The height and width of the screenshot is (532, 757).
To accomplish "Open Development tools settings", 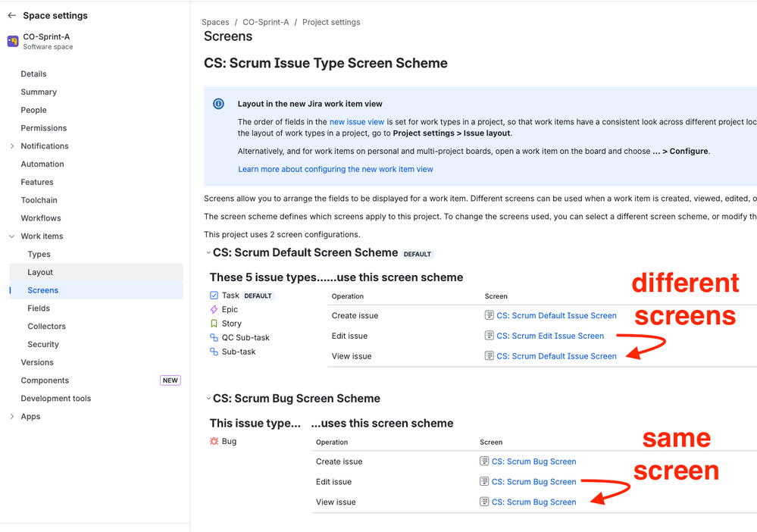I will pos(56,399).
